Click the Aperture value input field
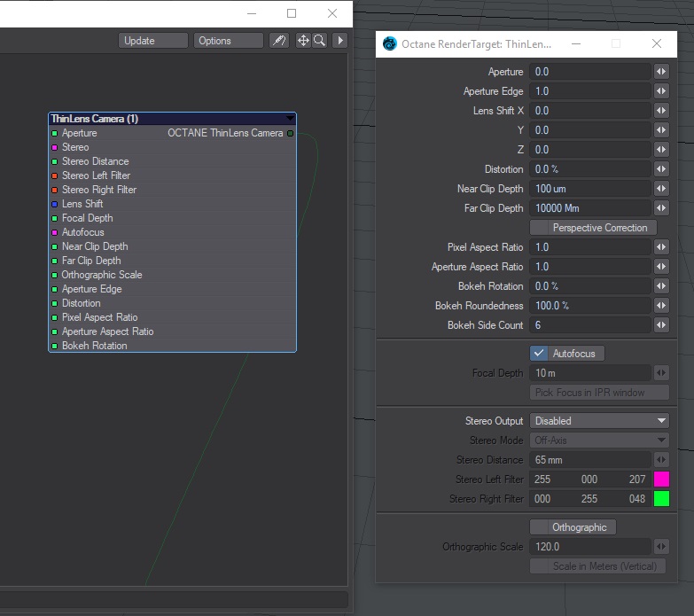Image resolution: width=694 pixels, height=616 pixels. click(x=590, y=72)
